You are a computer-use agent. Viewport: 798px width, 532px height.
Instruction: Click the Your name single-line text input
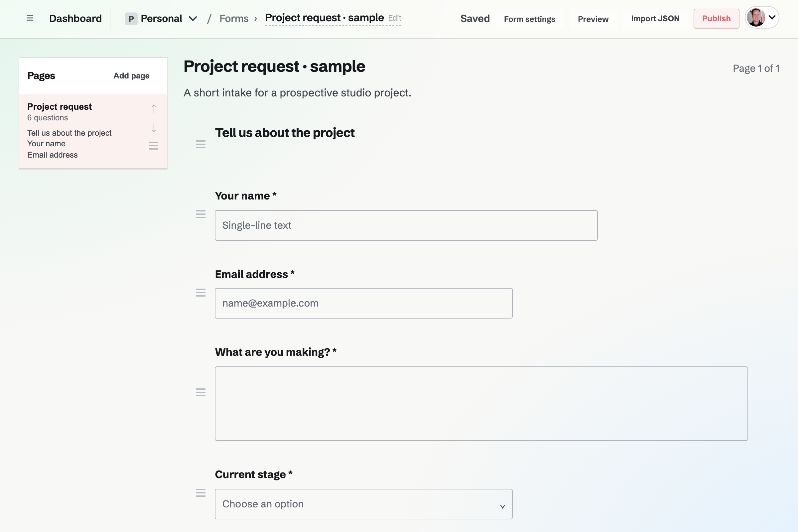406,225
